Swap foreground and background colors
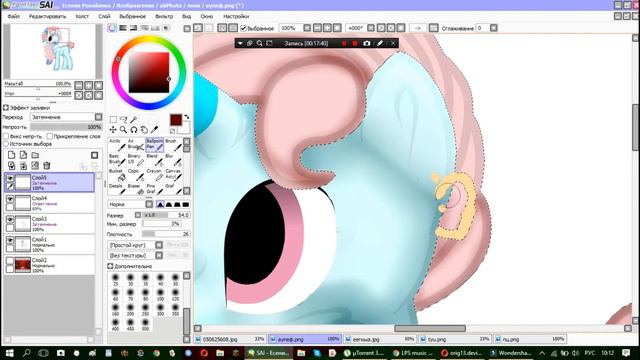The width and height of the screenshot is (640, 360). [x=187, y=117]
